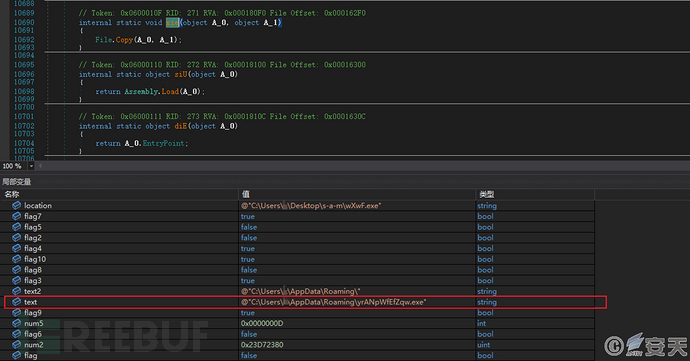Click the Load call in Assembly.Load
This screenshot has width=690, height=361.
click(170, 92)
